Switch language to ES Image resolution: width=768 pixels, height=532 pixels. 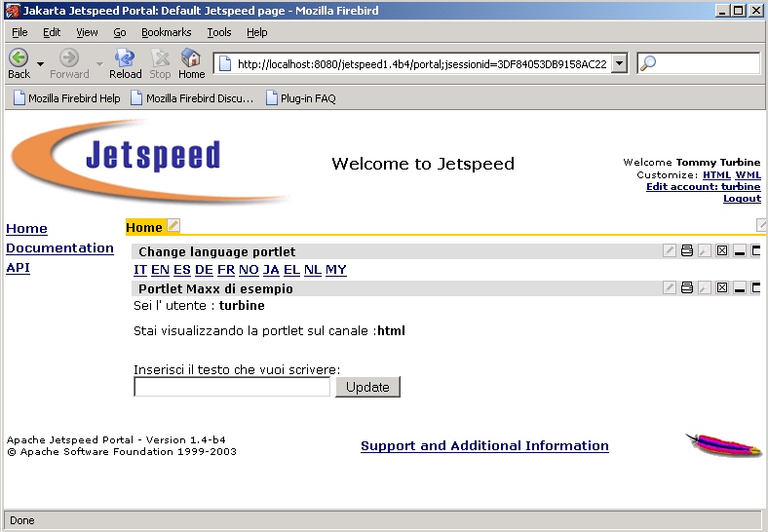pos(181,270)
